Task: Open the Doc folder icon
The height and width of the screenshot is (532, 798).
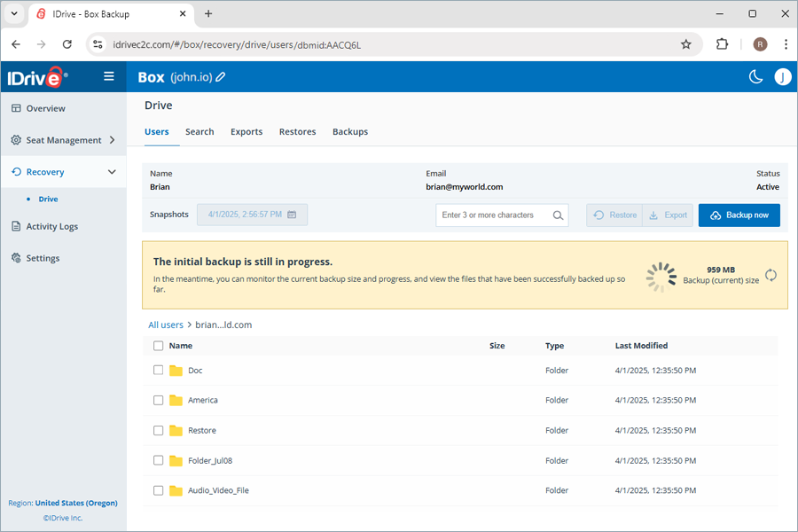Action: click(176, 370)
